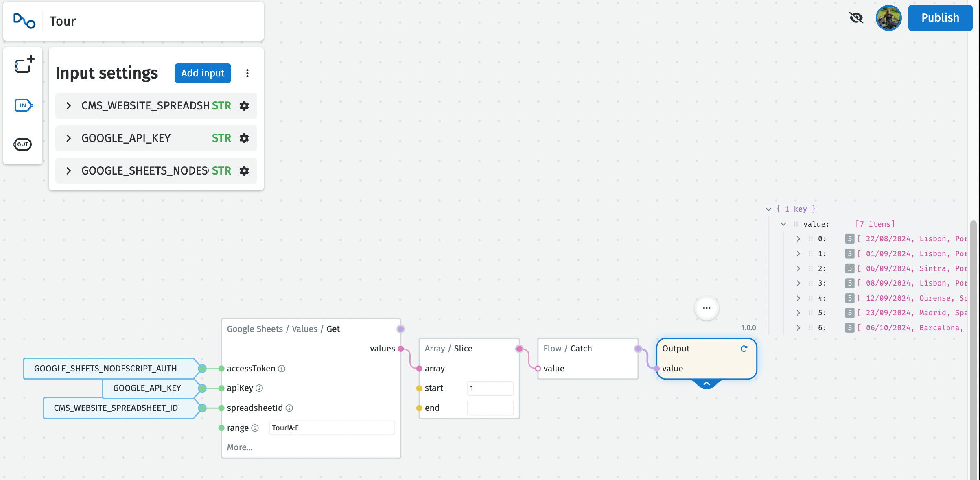980x480 pixels.
Task: Open settings gear for CMS_WEBSITE_SPREADSHEET input
Action: coord(244,106)
